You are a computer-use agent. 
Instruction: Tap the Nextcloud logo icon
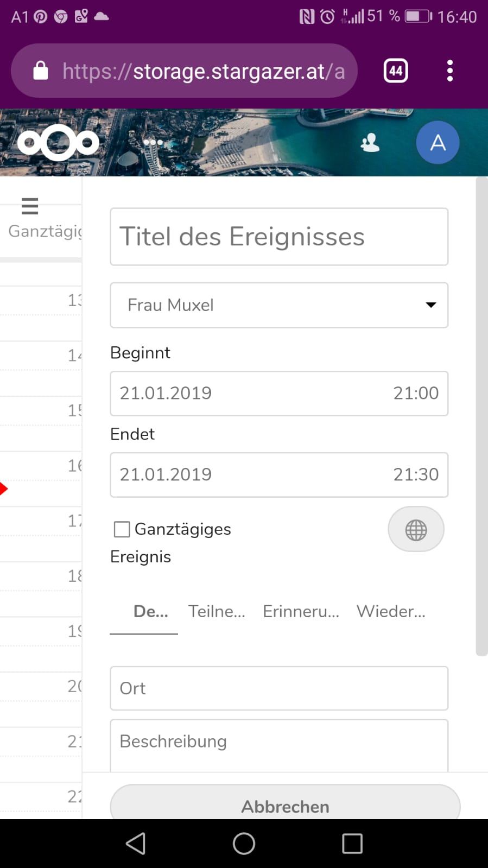point(58,143)
